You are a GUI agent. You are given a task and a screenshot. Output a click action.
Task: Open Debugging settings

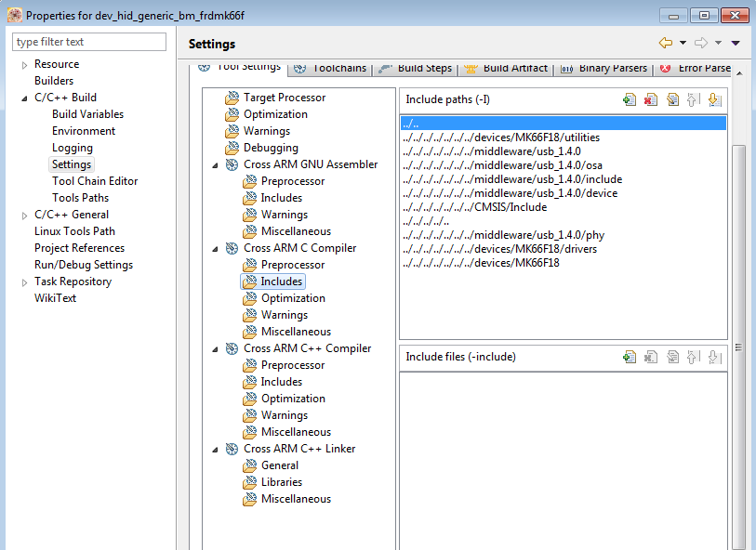(271, 148)
